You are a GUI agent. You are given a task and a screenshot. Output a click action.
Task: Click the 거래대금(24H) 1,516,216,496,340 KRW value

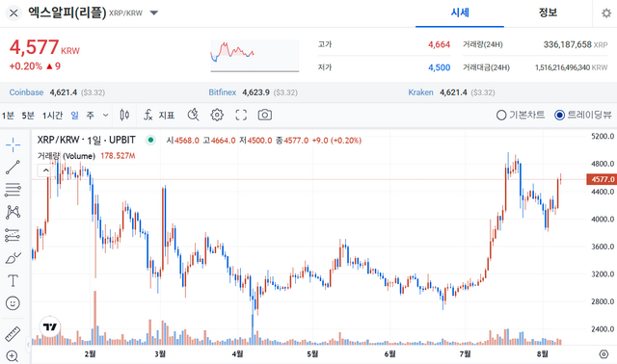[x=571, y=67]
